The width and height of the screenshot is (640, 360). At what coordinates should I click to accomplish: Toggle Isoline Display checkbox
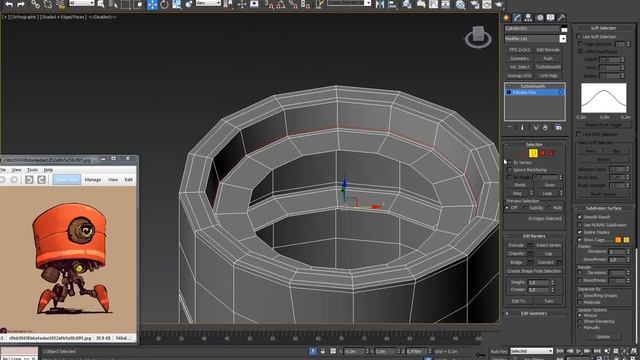[x=580, y=232]
